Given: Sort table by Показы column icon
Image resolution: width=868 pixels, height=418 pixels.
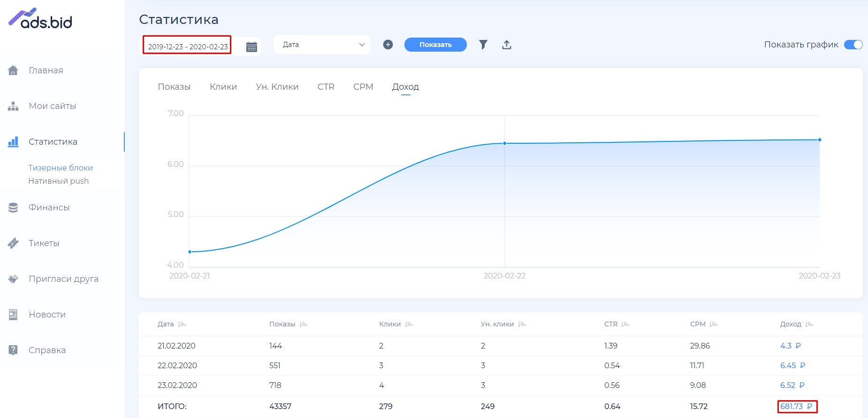Looking at the screenshot, I should point(304,325).
